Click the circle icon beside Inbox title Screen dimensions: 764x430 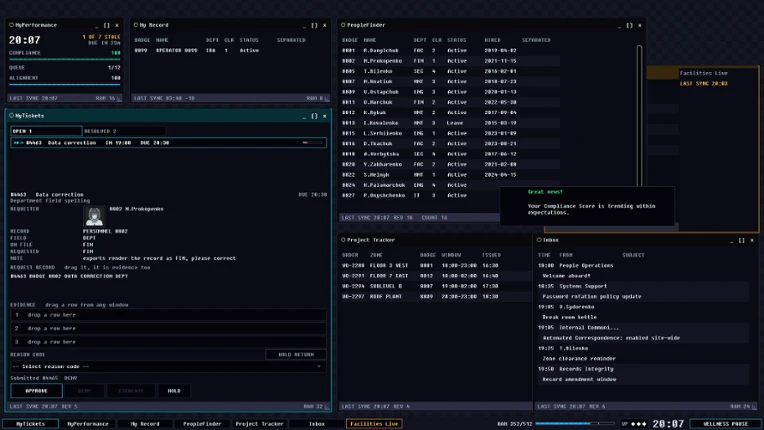[x=539, y=240]
